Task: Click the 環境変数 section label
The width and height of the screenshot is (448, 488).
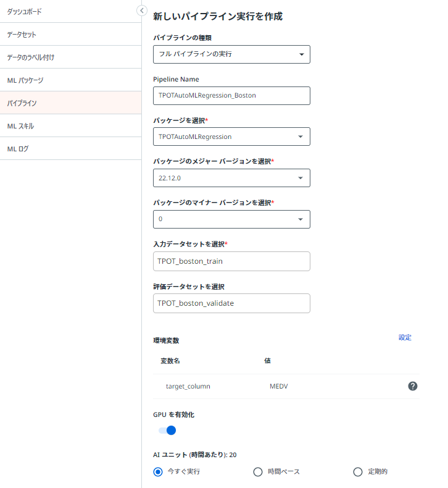Action: point(166,340)
